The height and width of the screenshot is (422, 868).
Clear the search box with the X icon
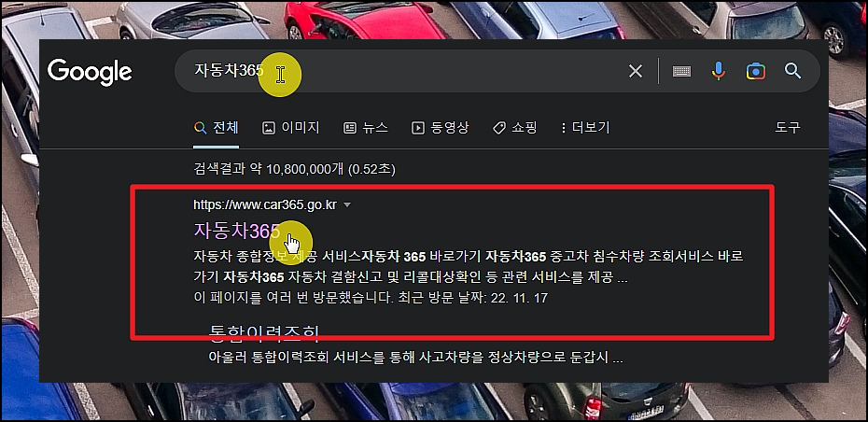636,71
